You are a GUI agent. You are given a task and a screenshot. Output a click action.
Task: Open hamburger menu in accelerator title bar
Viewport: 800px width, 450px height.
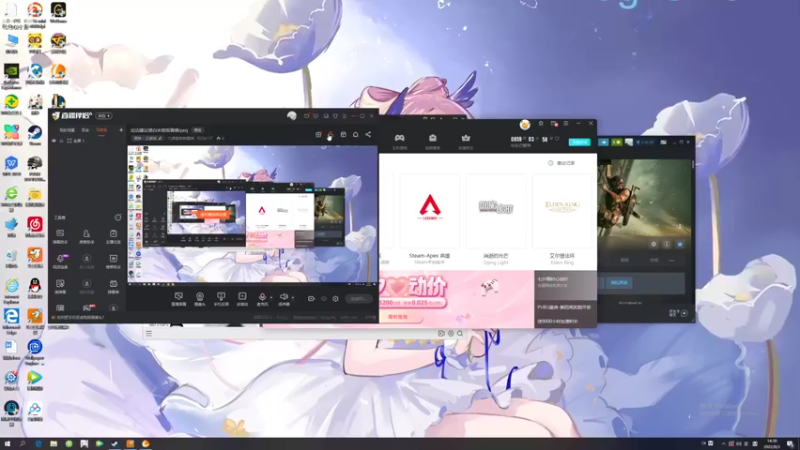[566, 123]
